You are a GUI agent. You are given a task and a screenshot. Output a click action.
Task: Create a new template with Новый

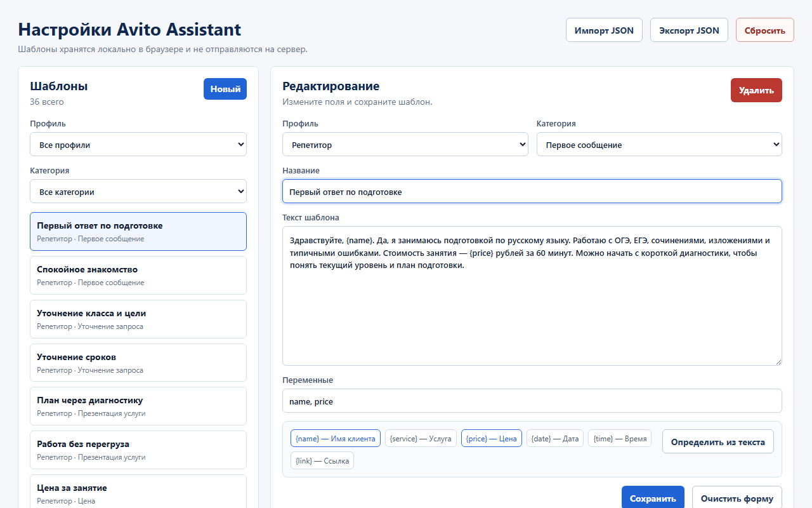[x=225, y=89]
